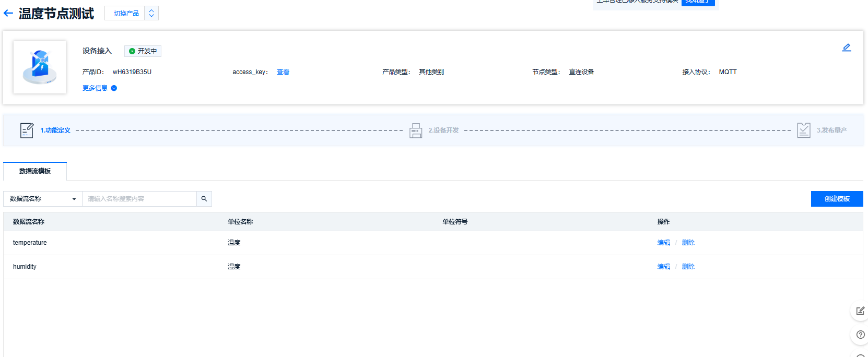
Task: Open the floating help question icon
Action: click(x=860, y=335)
